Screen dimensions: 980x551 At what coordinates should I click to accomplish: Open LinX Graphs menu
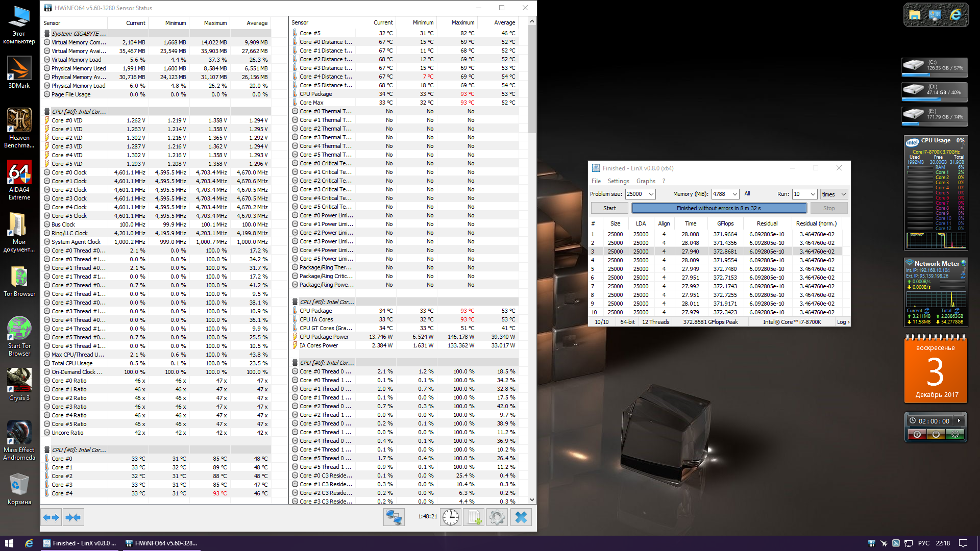[646, 181]
